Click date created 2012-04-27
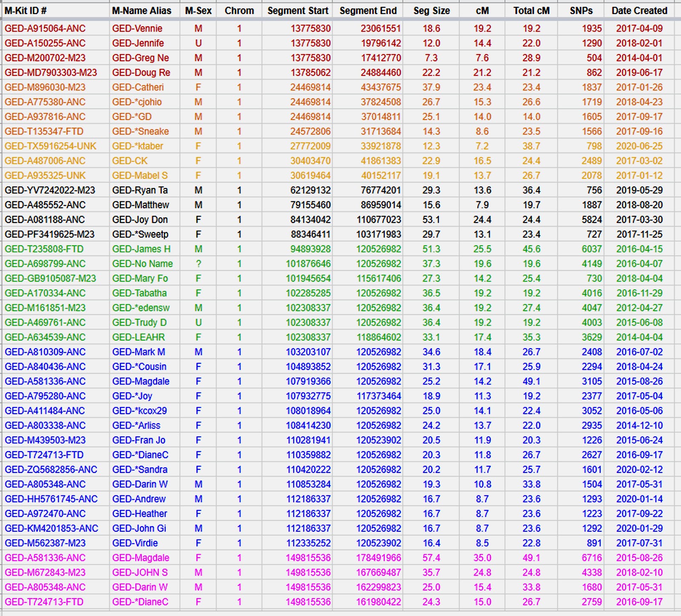Image resolution: width=681 pixels, height=616 pixels. click(639, 308)
